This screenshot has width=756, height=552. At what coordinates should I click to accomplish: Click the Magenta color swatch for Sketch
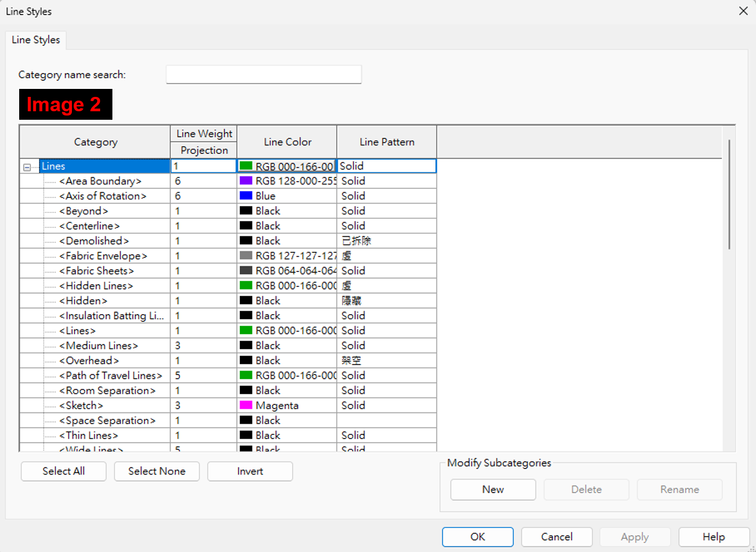coord(246,405)
